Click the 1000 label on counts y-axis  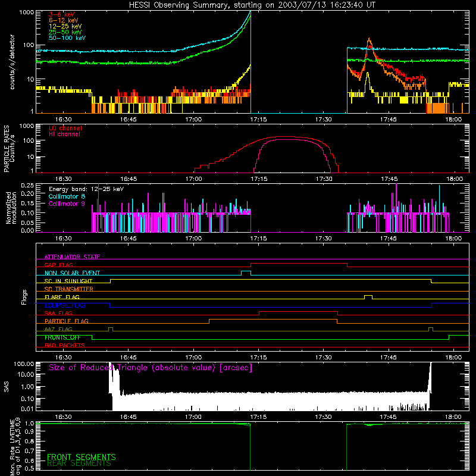(26, 12)
